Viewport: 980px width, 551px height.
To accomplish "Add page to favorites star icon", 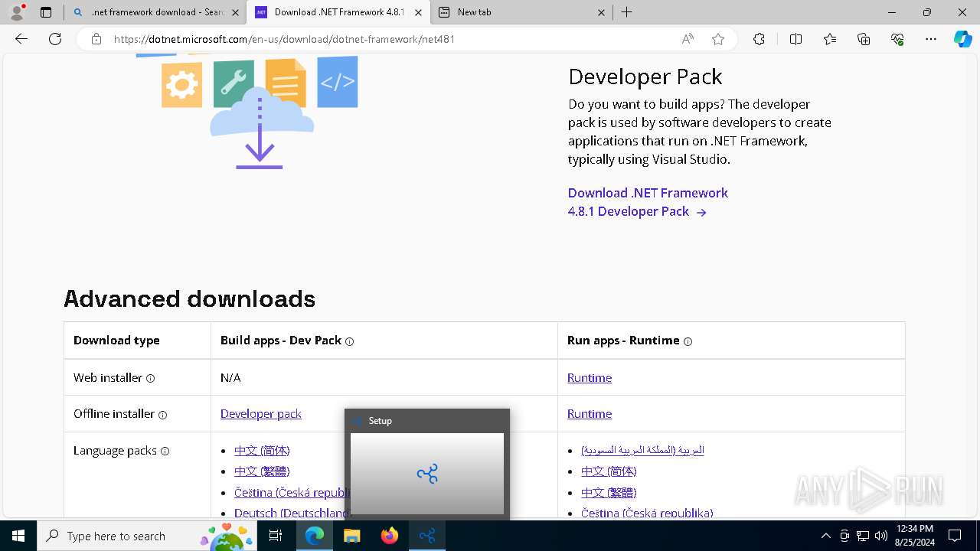I will point(717,39).
